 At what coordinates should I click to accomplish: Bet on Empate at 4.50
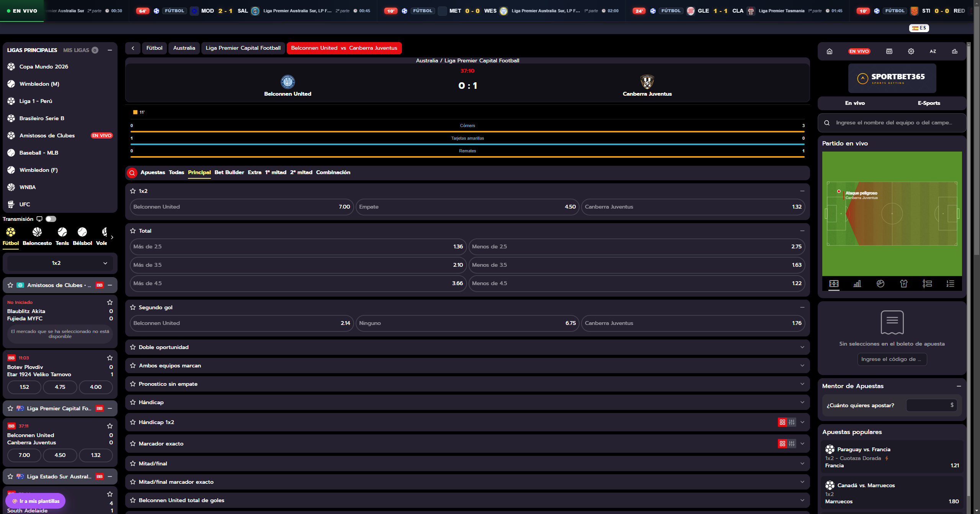click(x=467, y=207)
